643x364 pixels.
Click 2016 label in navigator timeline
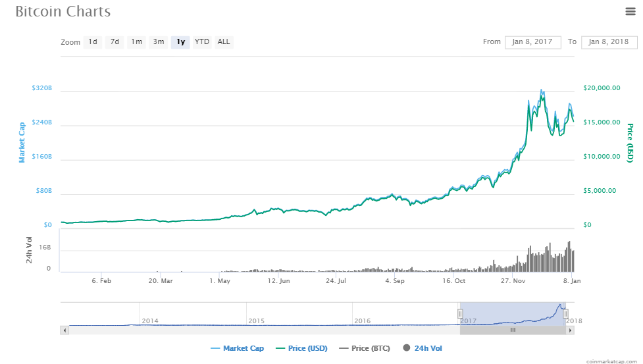point(363,321)
